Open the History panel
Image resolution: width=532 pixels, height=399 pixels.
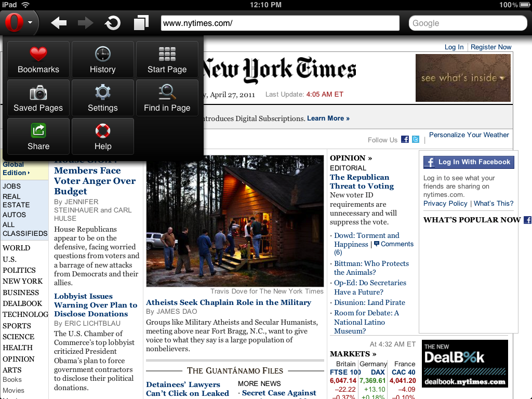tap(102, 59)
